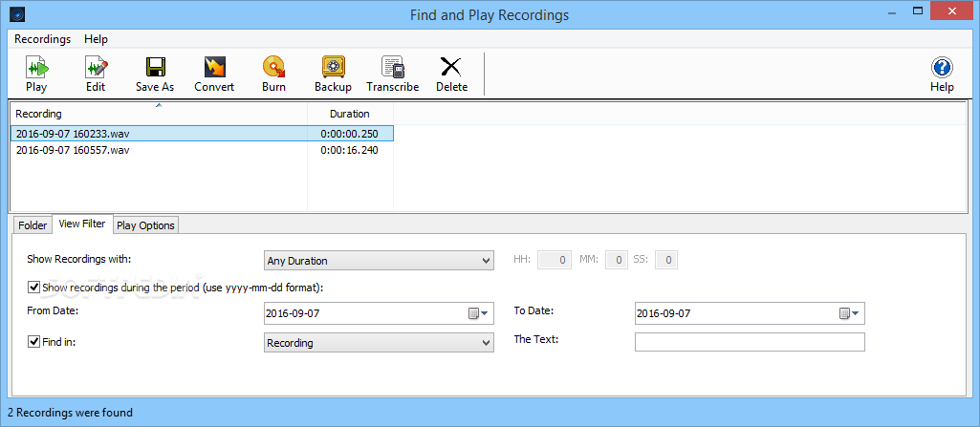Expand the Any Duration dropdown
Viewport: 980px width, 427px height.
(x=379, y=261)
